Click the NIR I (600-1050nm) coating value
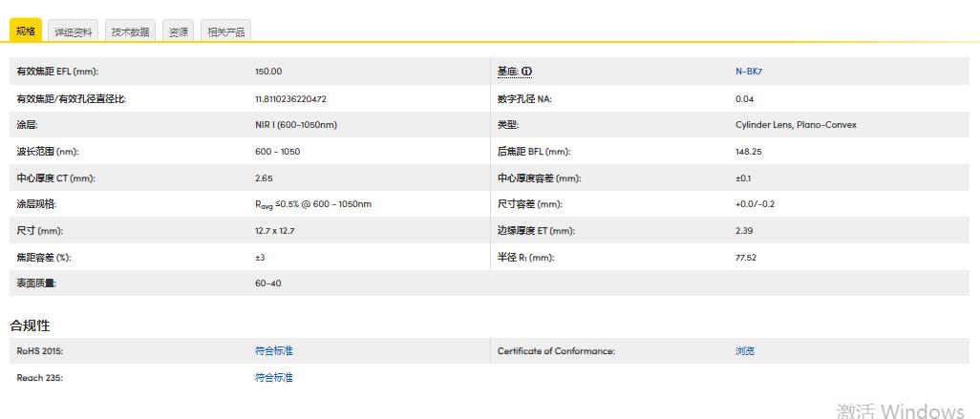Image resolution: width=980 pixels, height=419 pixels. click(x=296, y=125)
